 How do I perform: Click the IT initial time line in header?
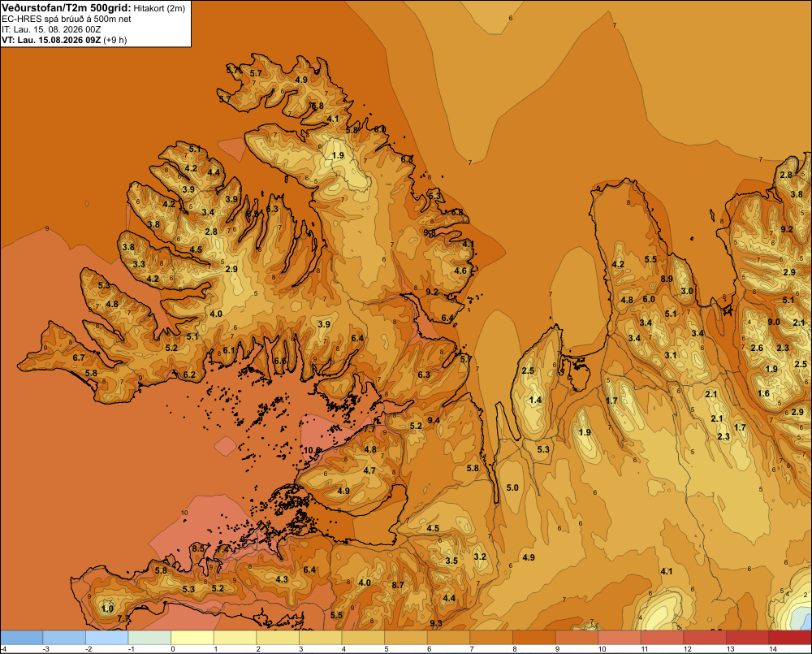click(51, 29)
